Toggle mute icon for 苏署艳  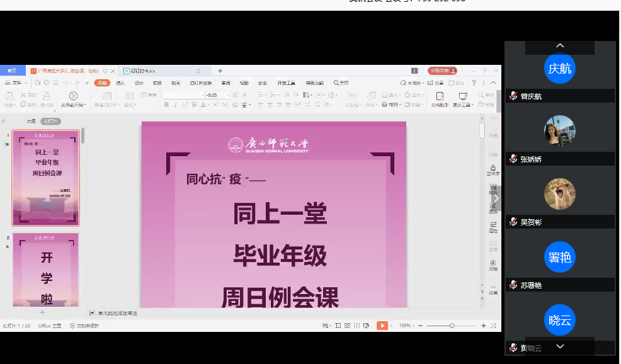tap(513, 285)
